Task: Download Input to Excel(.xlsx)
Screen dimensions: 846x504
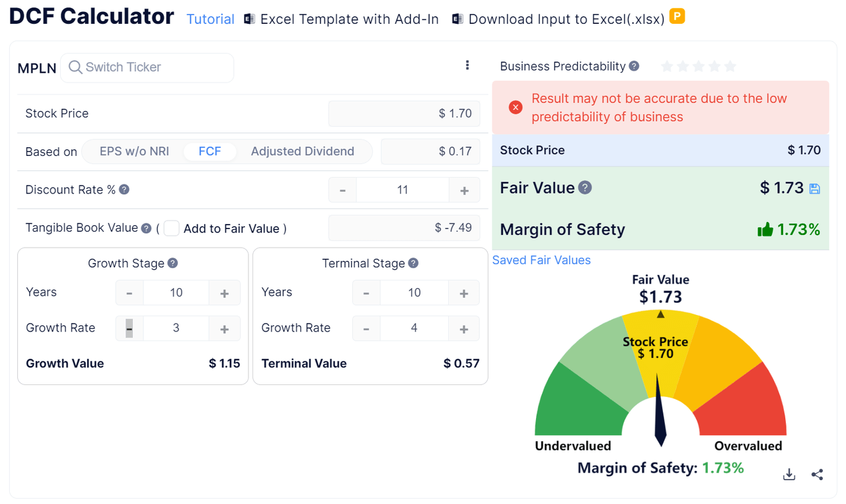Action: tap(566, 19)
